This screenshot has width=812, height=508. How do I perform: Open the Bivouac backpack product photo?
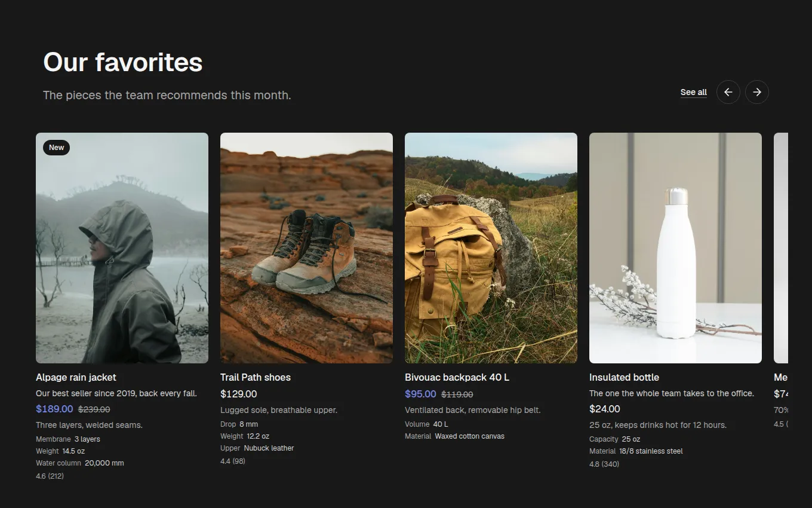(491, 248)
